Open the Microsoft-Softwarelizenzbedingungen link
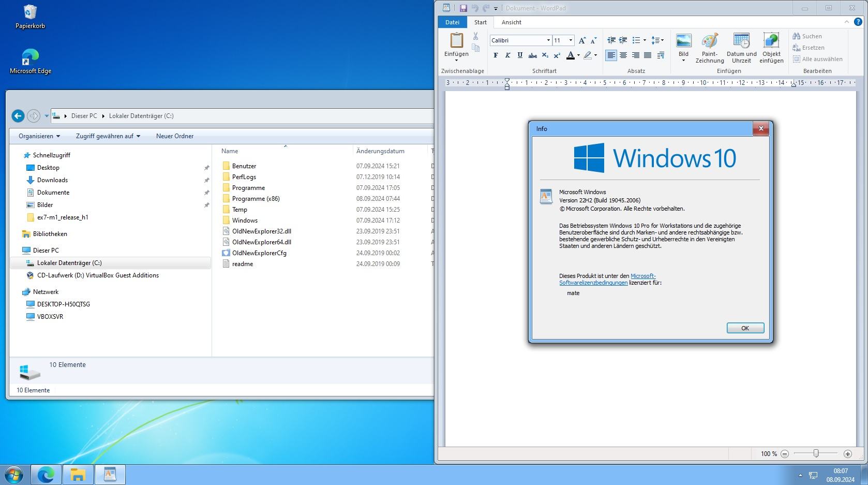The height and width of the screenshot is (485, 868). (607, 280)
